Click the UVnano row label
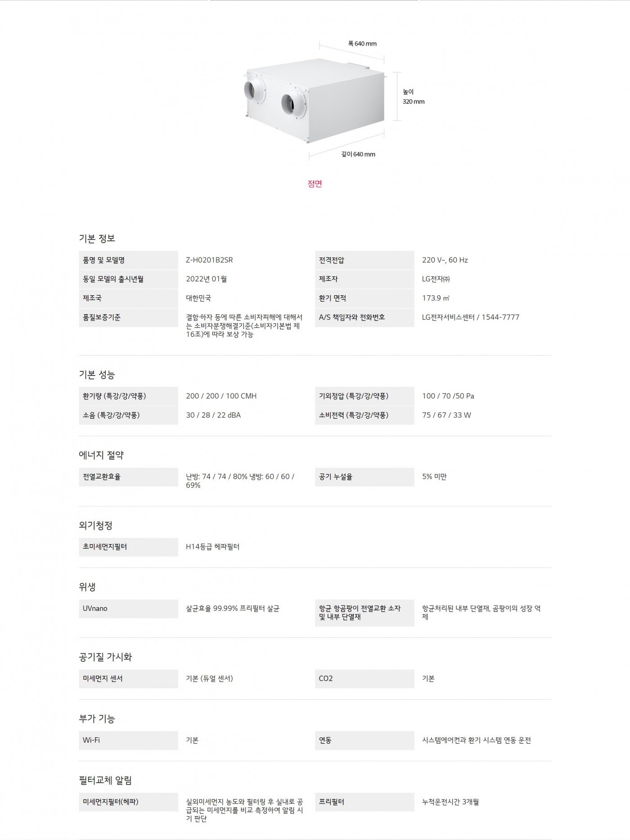This screenshot has width=630, height=840. click(95, 609)
